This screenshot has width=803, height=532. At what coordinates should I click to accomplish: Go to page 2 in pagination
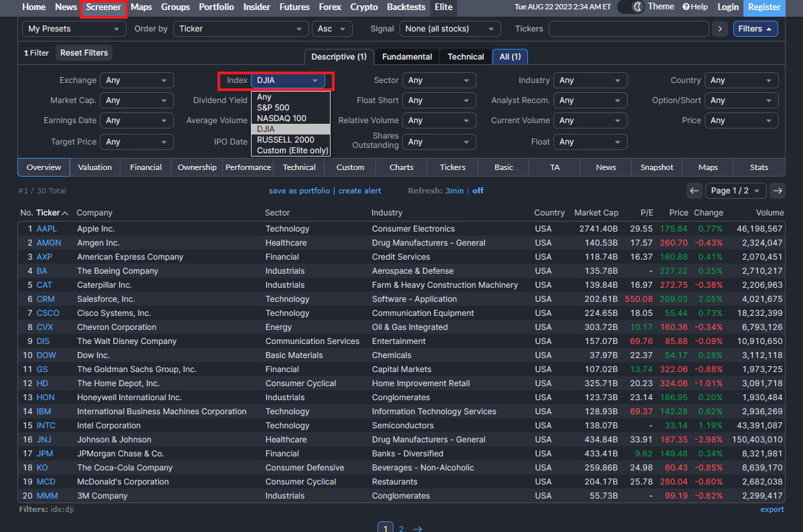(401, 529)
